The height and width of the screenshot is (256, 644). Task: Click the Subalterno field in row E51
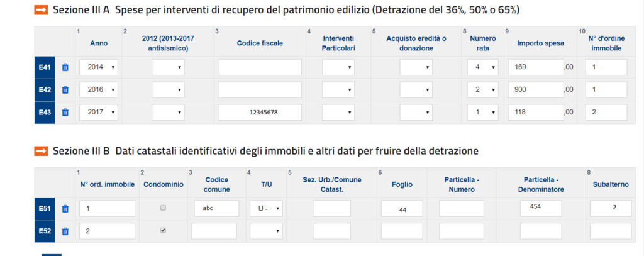point(610,208)
